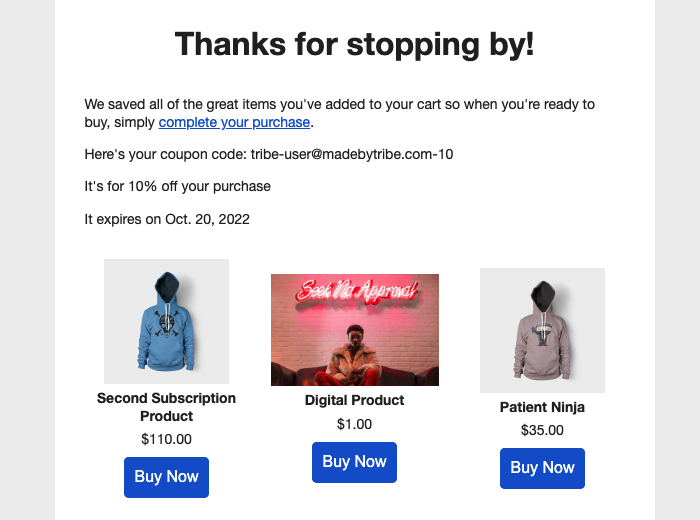Click the coupon code tribe-user@madebytribe.com-10
Image resolution: width=700 pixels, height=520 pixels.
(x=352, y=154)
